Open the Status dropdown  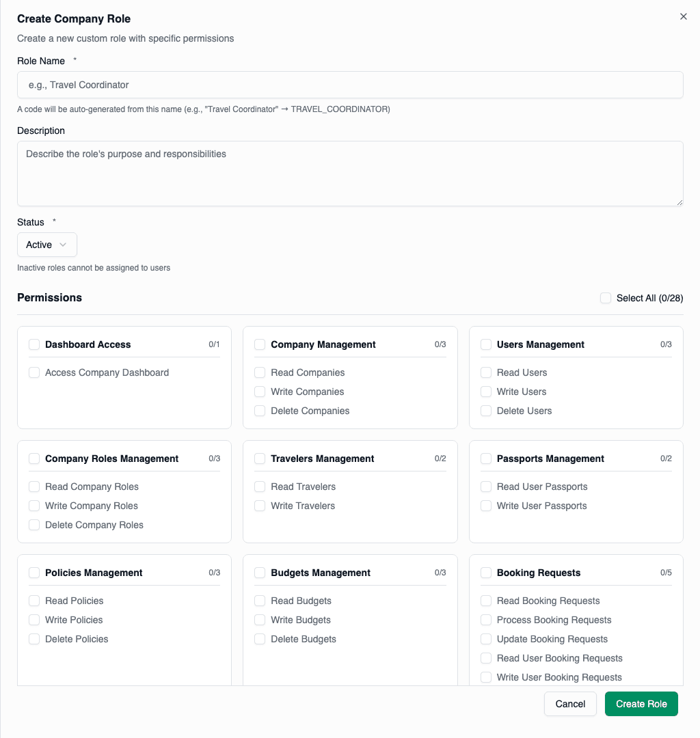[x=46, y=245]
